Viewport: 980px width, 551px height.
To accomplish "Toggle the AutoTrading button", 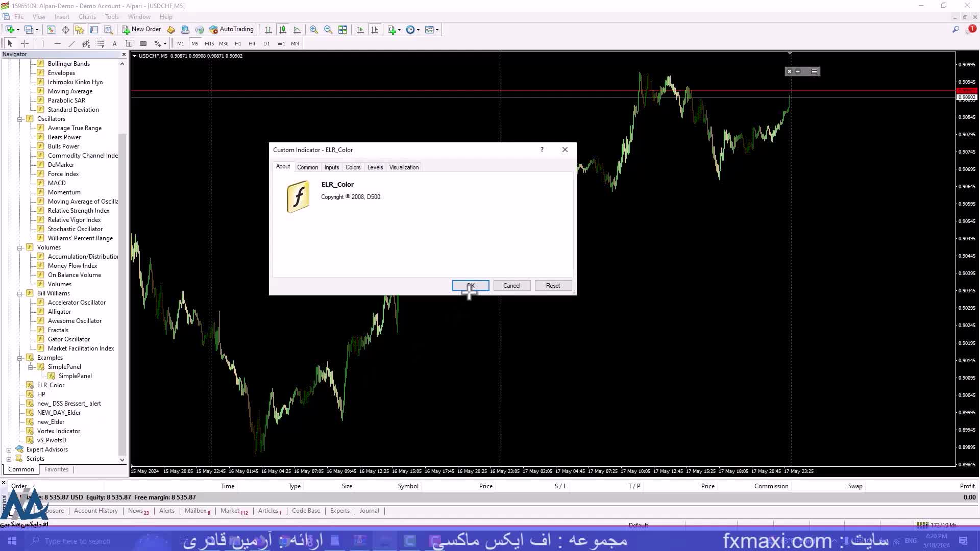I will (231, 30).
